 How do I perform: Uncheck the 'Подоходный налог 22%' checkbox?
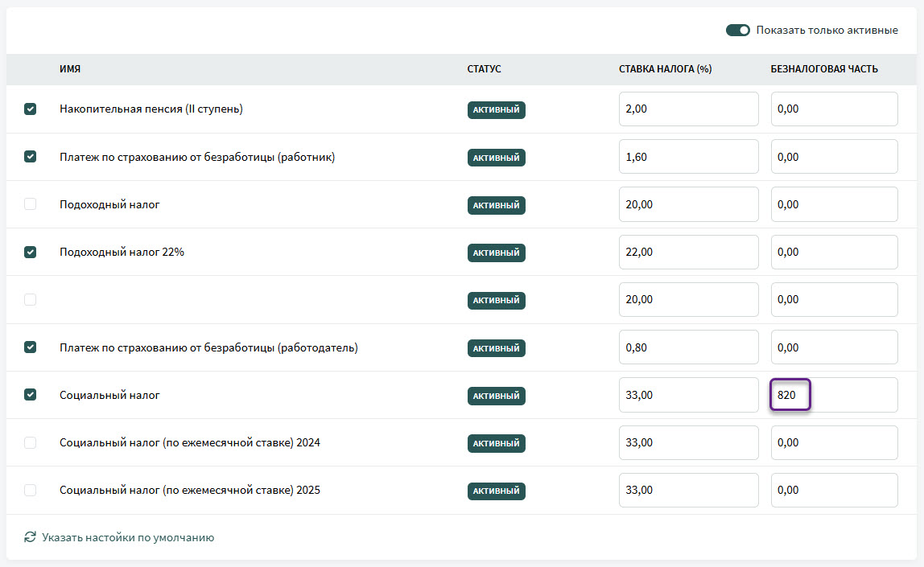[x=31, y=252]
